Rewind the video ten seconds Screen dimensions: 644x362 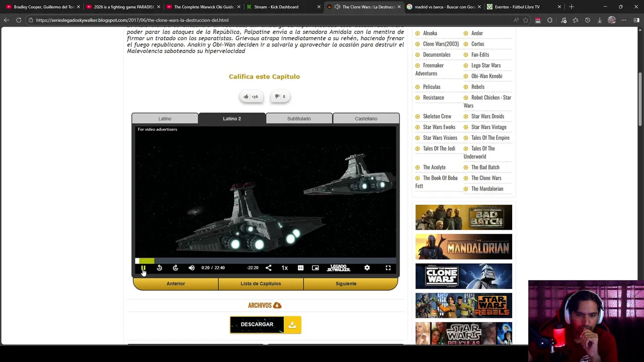tap(159, 268)
